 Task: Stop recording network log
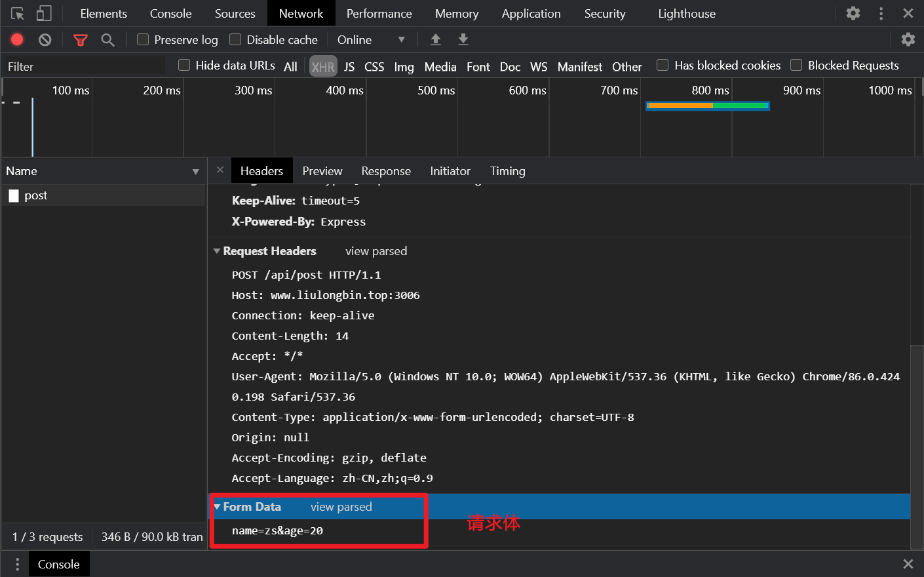(x=17, y=40)
